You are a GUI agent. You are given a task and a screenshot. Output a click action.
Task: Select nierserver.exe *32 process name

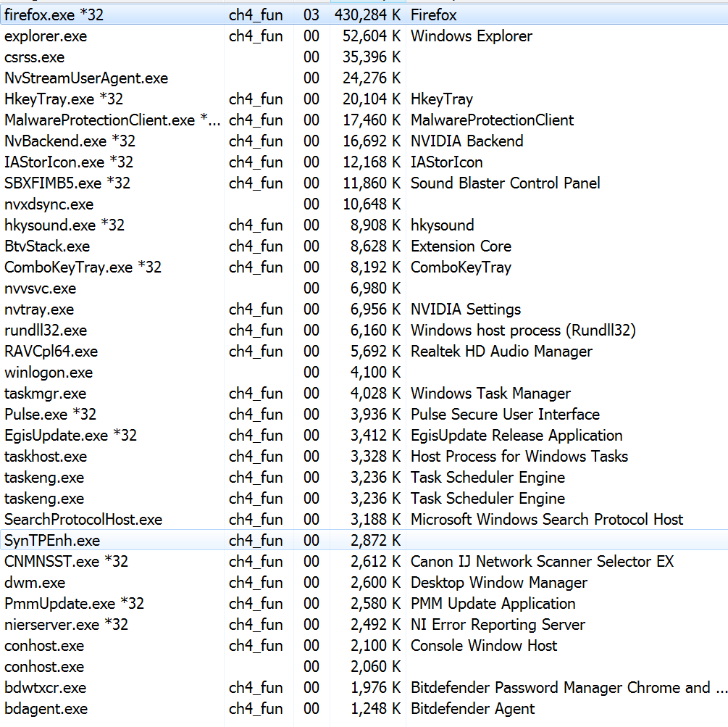coord(66,624)
